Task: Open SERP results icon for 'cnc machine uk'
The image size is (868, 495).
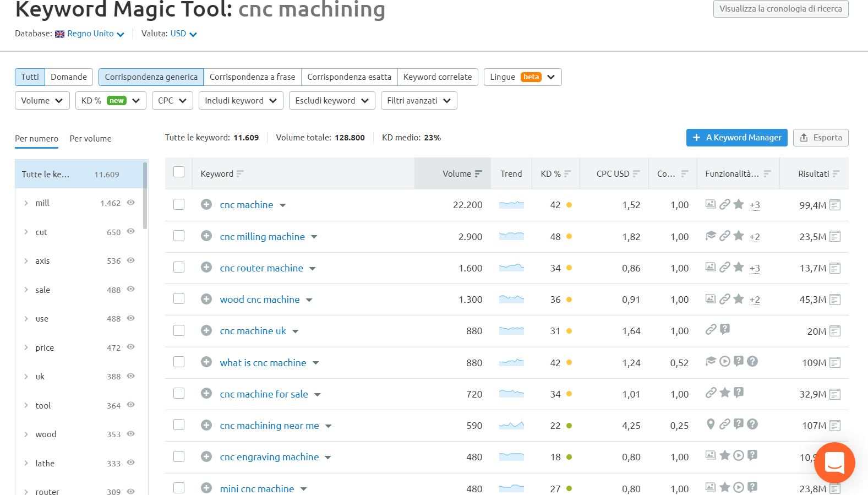Action: pyautogui.click(x=835, y=331)
